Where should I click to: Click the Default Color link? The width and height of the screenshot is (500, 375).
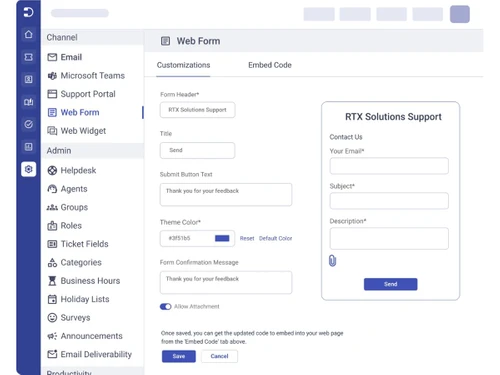[275, 238]
